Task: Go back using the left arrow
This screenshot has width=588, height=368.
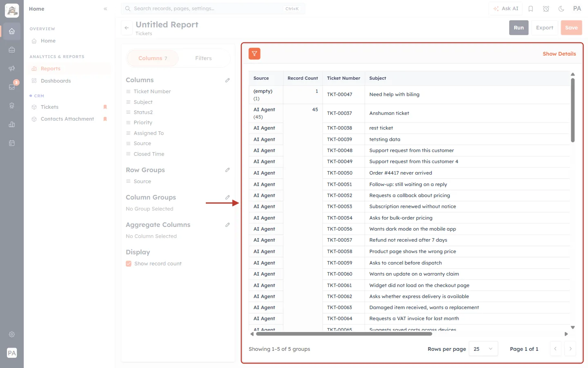Action: (127, 28)
